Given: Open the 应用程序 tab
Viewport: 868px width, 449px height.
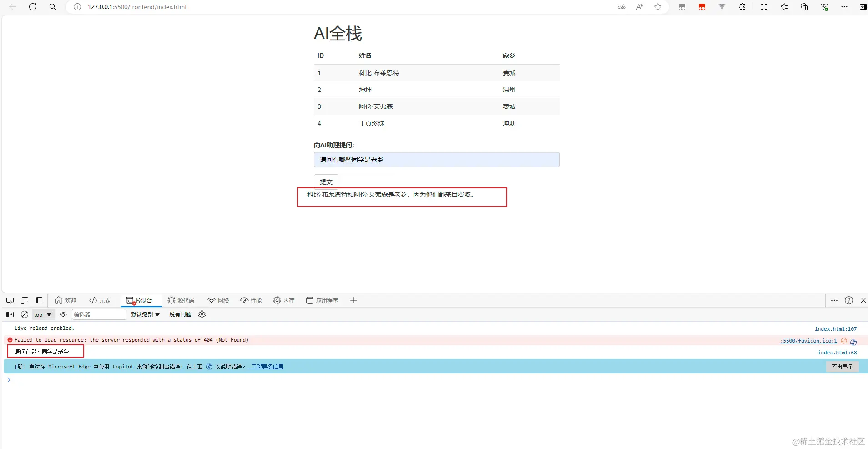Looking at the screenshot, I should click(x=322, y=300).
